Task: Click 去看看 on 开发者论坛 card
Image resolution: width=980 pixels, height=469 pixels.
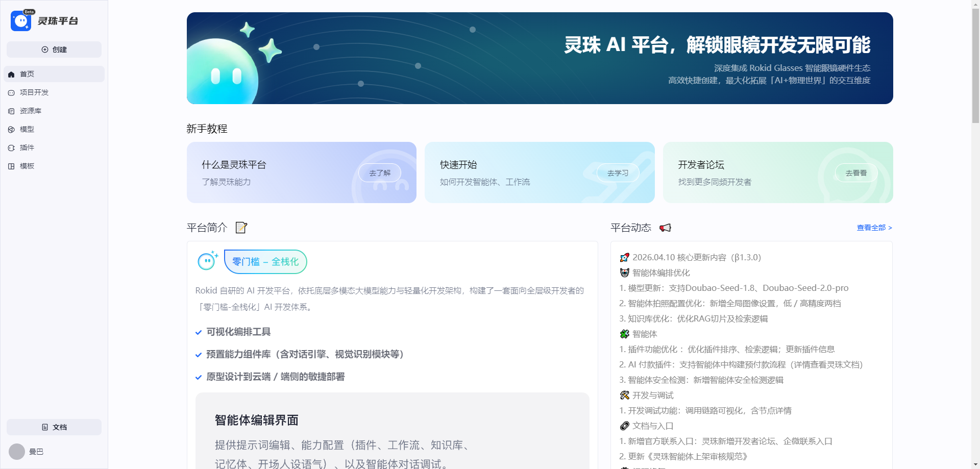Action: (856, 173)
